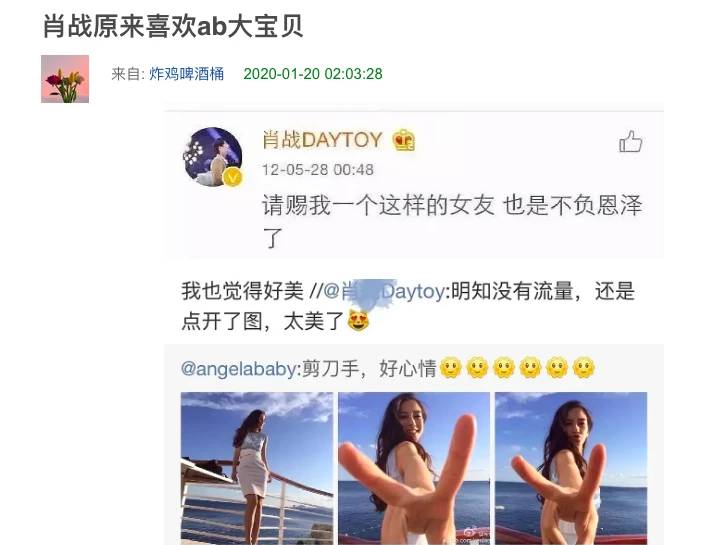Image resolution: width=708 pixels, height=545 pixels.
Task: Click the first sunflower smiley emoji
Action: pos(451,368)
